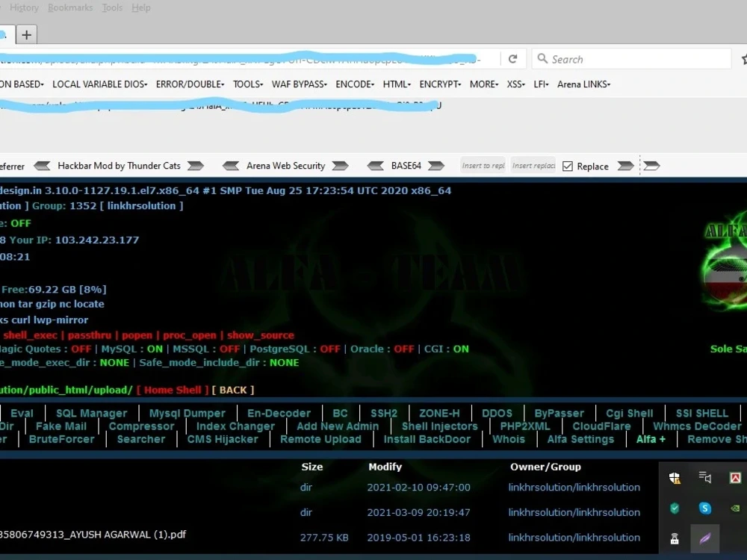The image size is (747, 560).
Task: Expand the ENCRYPT dropdown
Action: tap(440, 84)
